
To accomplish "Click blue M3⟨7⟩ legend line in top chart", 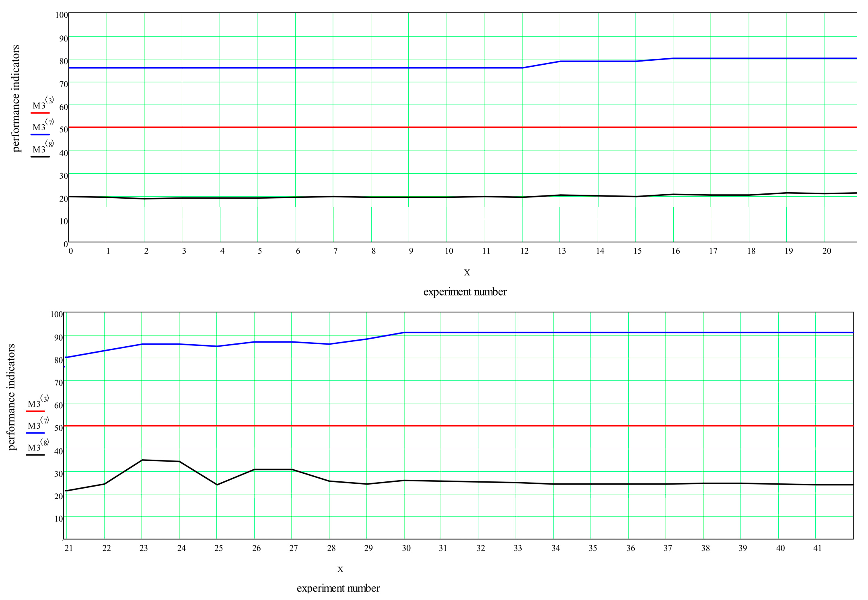I will (x=40, y=135).
